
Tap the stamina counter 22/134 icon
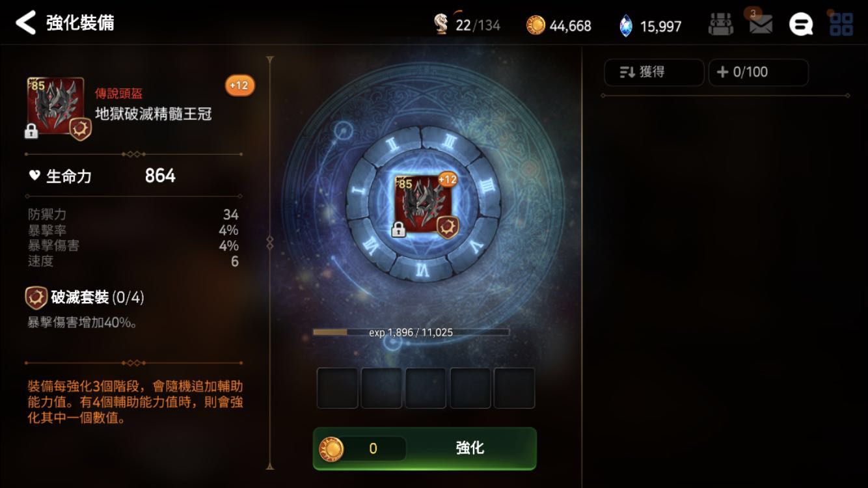pyautogui.click(x=442, y=25)
